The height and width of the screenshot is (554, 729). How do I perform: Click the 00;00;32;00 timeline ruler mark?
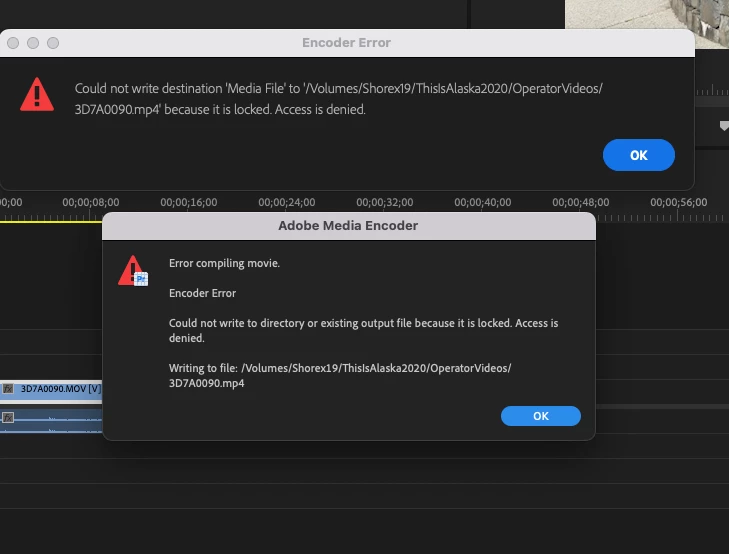coord(384,202)
